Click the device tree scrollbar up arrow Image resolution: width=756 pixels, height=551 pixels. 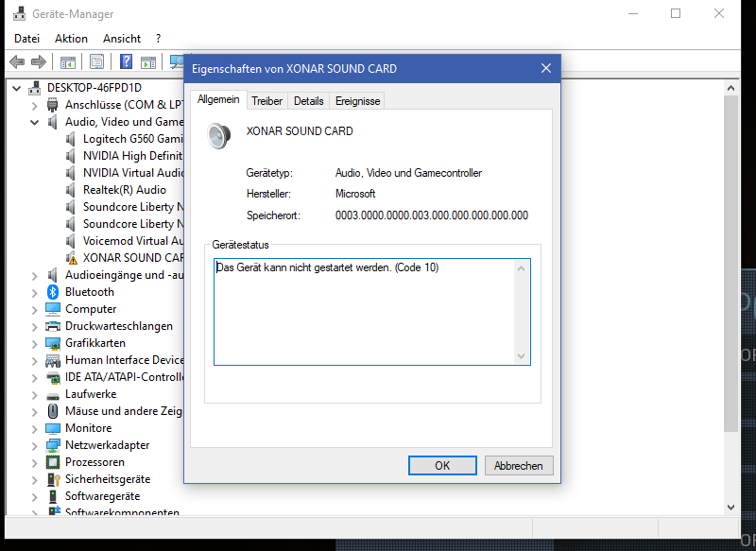(x=730, y=88)
